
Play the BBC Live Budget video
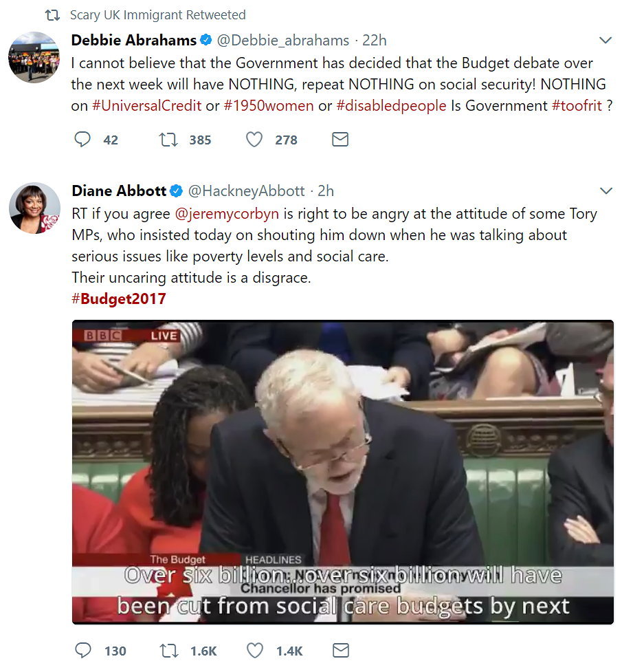(x=343, y=472)
